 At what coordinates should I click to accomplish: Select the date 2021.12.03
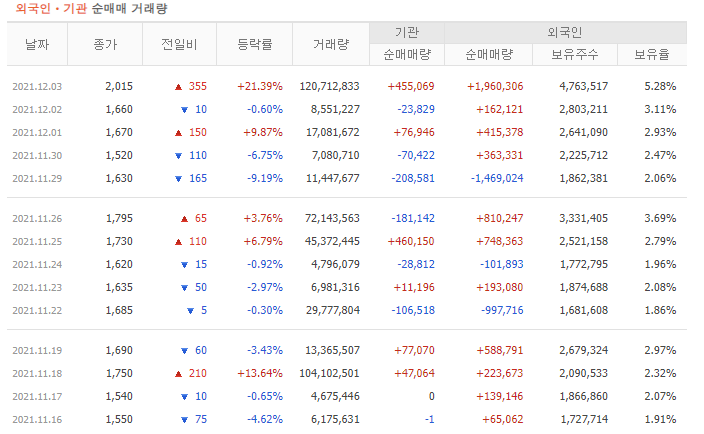[x=37, y=86]
